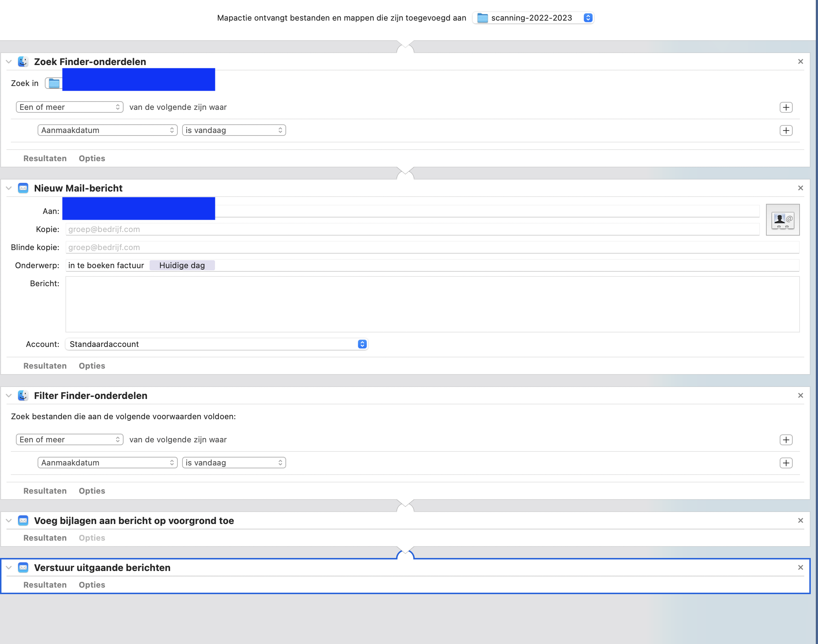
Task: Open the Standaardaccount account dropdown
Action: (217, 344)
